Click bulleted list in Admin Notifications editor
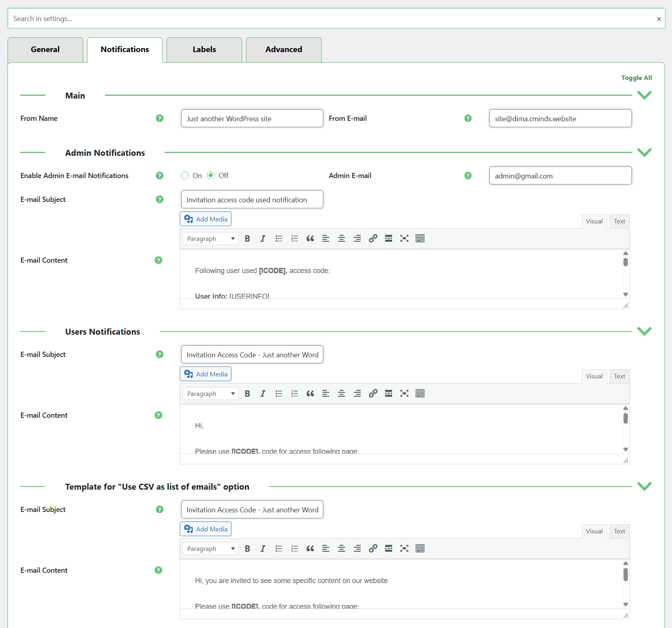 coord(279,238)
